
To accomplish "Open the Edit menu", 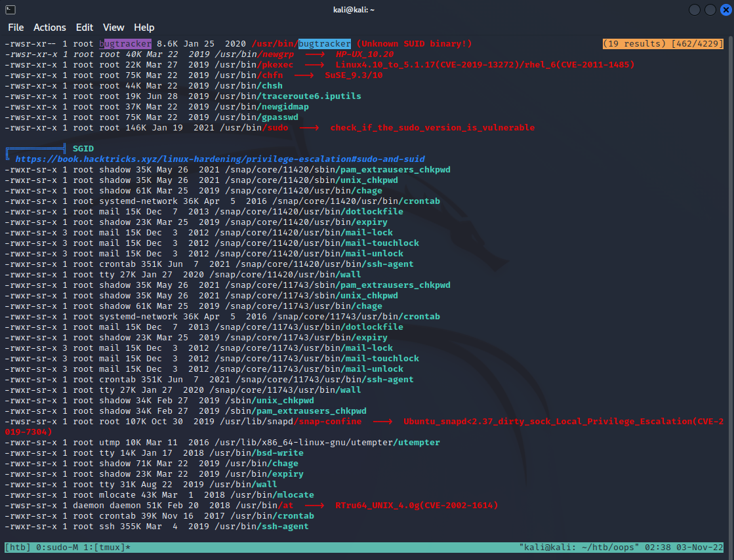I will click(x=85, y=28).
